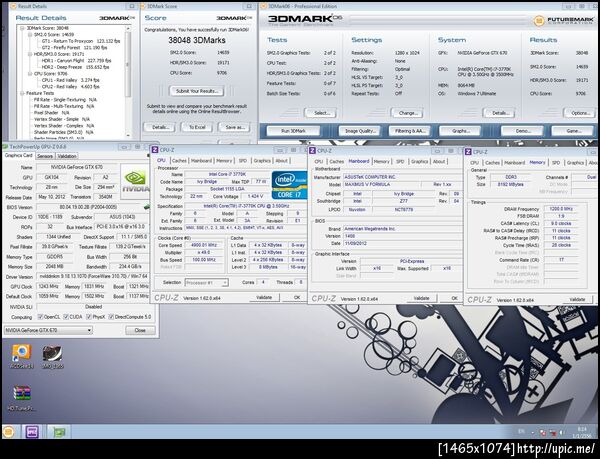
Task: Open CPU tab in the CPU-Z Memory window
Action: [x=474, y=163]
